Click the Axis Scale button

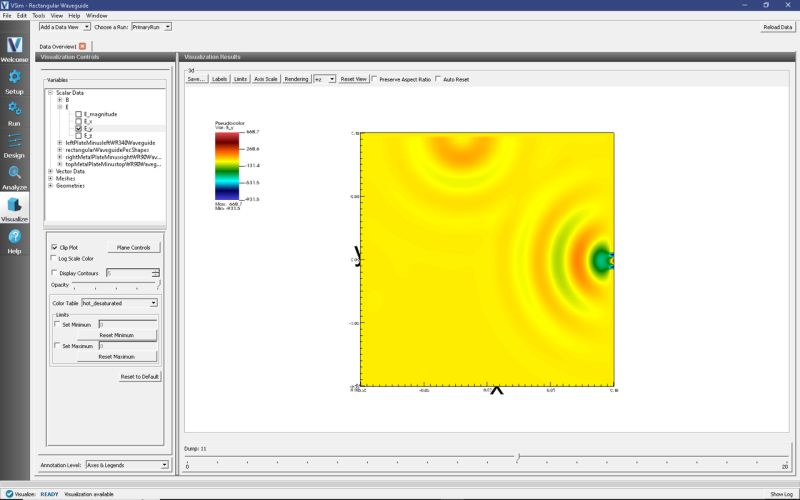[x=266, y=79]
